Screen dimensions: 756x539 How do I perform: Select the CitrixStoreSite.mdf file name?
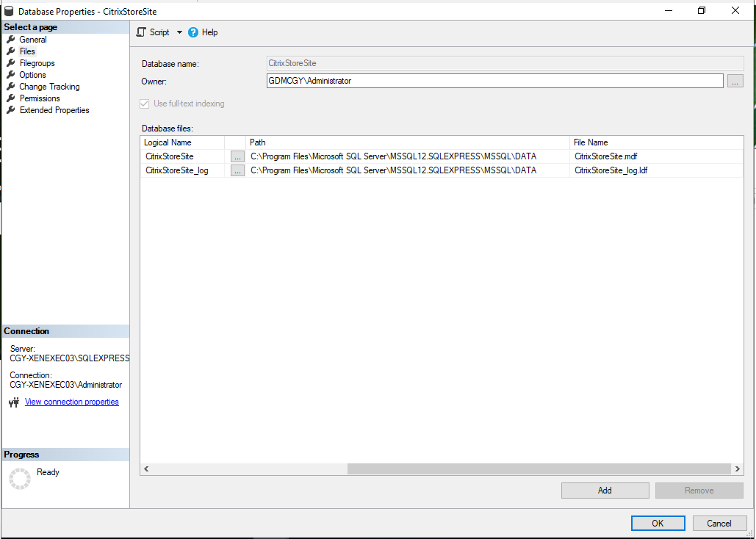[656, 156]
